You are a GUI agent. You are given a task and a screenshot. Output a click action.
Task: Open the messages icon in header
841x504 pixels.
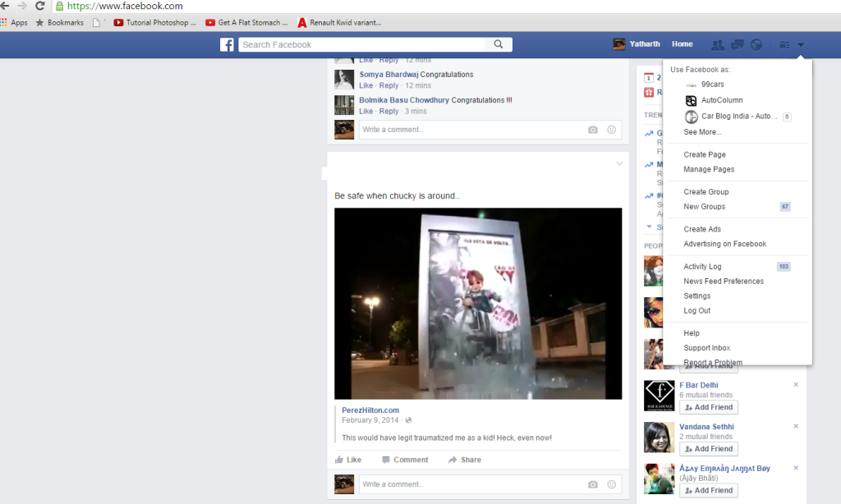[738, 44]
